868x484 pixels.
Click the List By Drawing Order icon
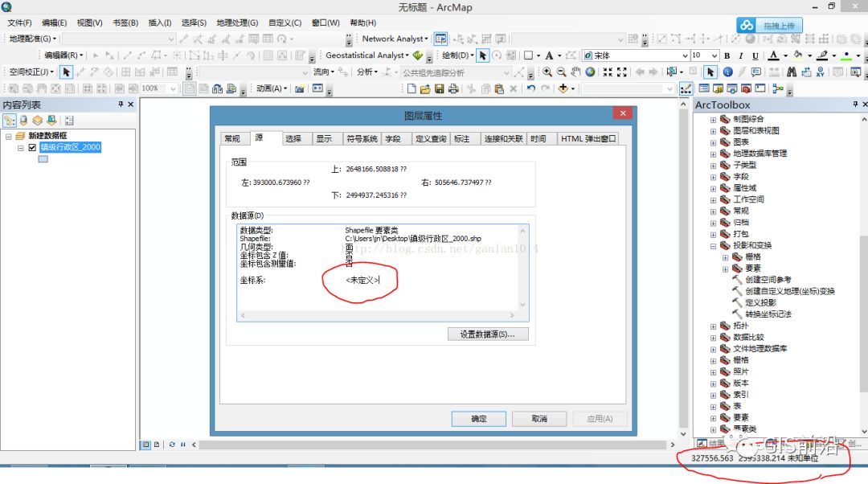(x=10, y=120)
